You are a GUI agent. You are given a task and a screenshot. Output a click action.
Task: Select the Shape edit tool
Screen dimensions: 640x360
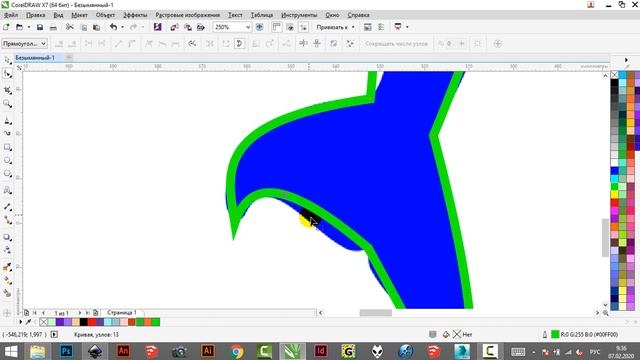7,74
